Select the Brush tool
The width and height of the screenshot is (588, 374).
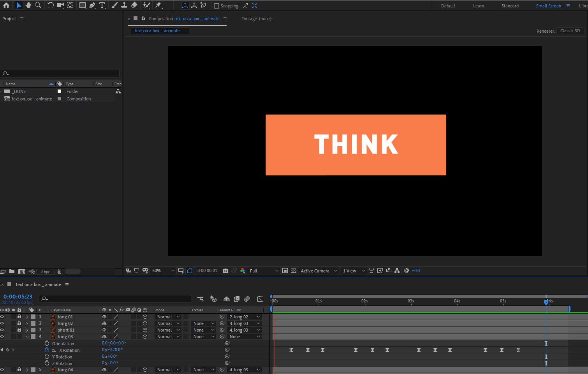[114, 5]
